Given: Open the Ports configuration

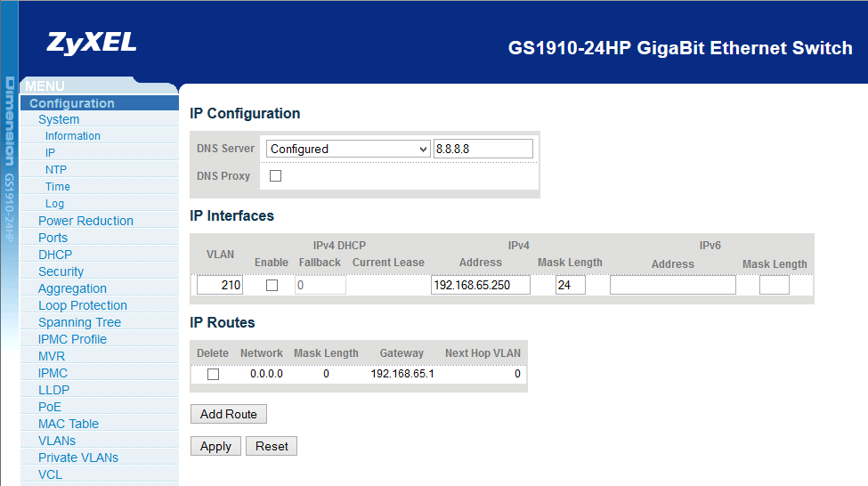Looking at the screenshot, I should coord(53,238).
